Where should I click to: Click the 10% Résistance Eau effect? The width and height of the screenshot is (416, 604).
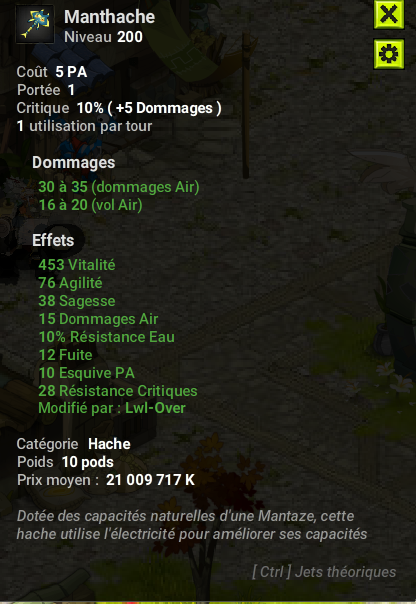[106, 337]
